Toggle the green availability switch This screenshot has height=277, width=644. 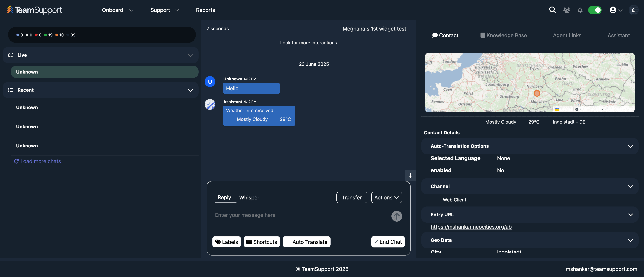pyautogui.click(x=595, y=10)
